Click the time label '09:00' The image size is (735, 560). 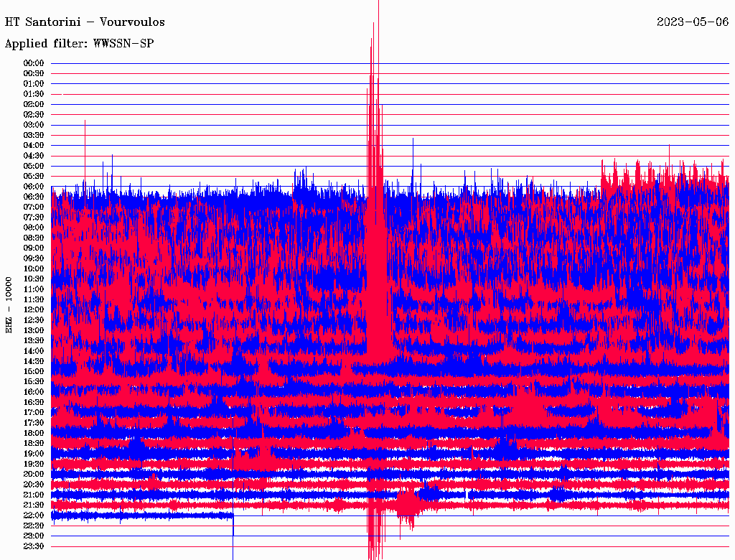[x=34, y=248]
